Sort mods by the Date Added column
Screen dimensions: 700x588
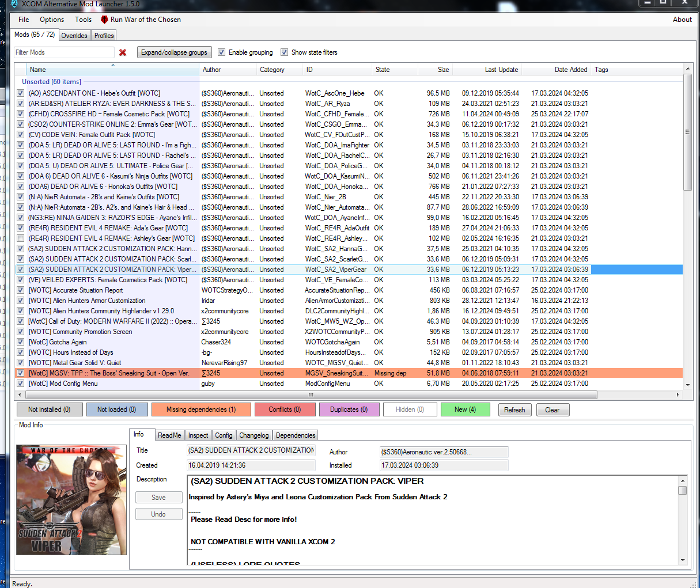pyautogui.click(x=557, y=70)
